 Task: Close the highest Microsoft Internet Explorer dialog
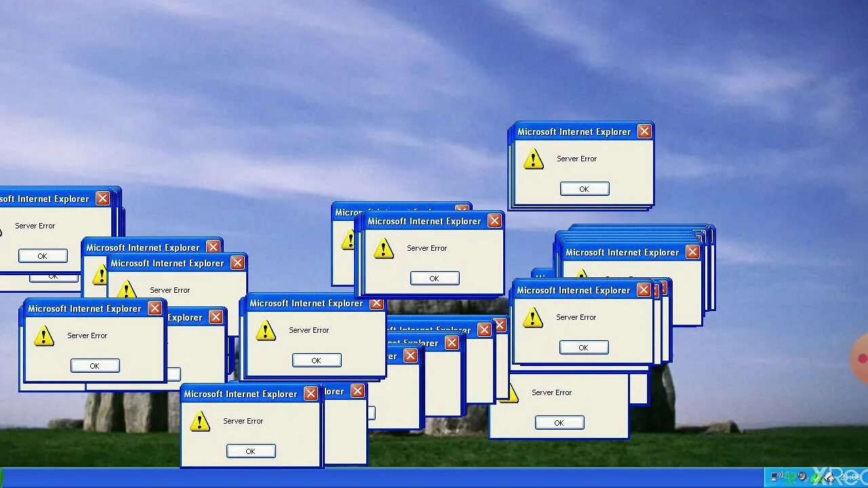click(644, 131)
